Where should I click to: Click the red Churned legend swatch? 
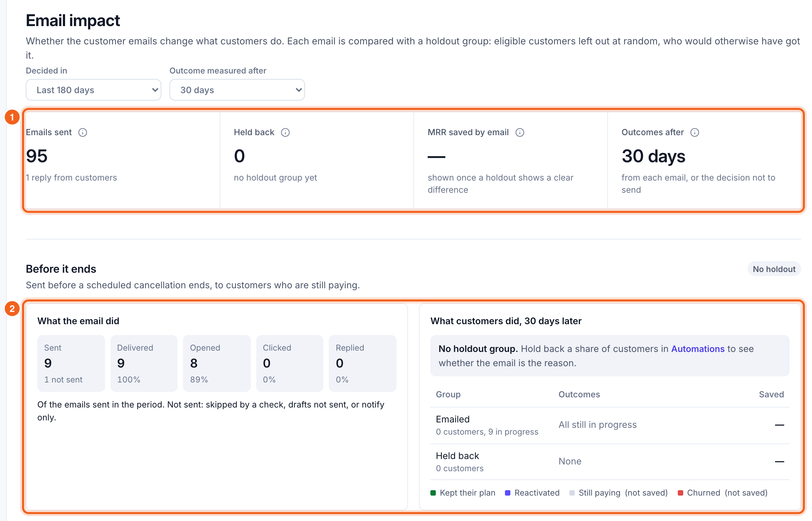pyautogui.click(x=681, y=493)
